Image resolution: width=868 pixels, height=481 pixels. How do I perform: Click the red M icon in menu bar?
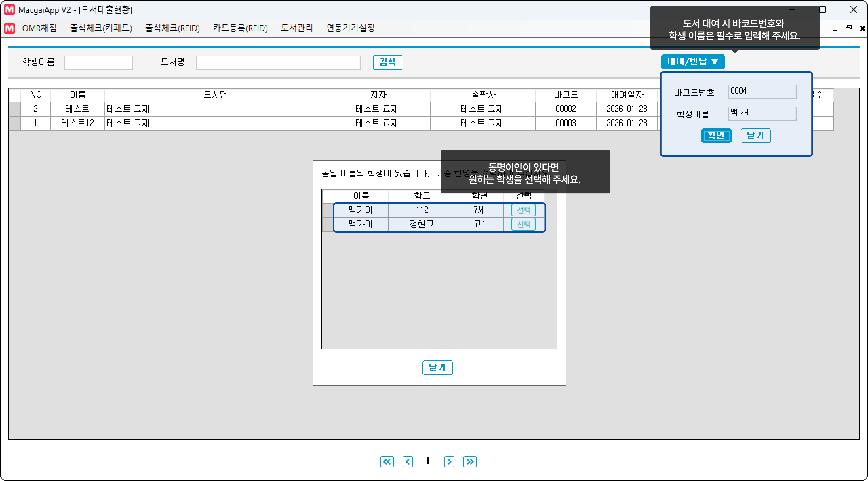(x=9, y=28)
